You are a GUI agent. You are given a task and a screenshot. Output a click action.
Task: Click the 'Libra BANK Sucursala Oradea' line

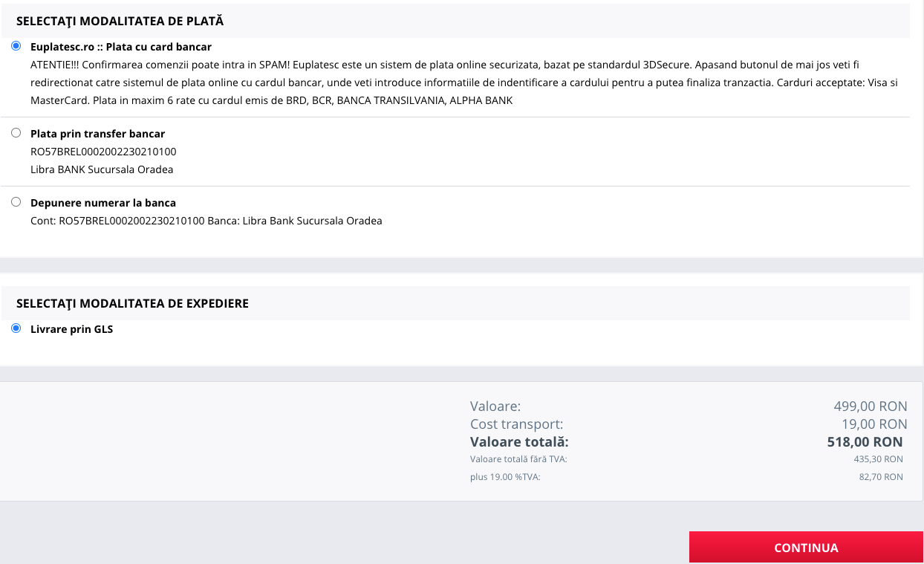point(102,169)
